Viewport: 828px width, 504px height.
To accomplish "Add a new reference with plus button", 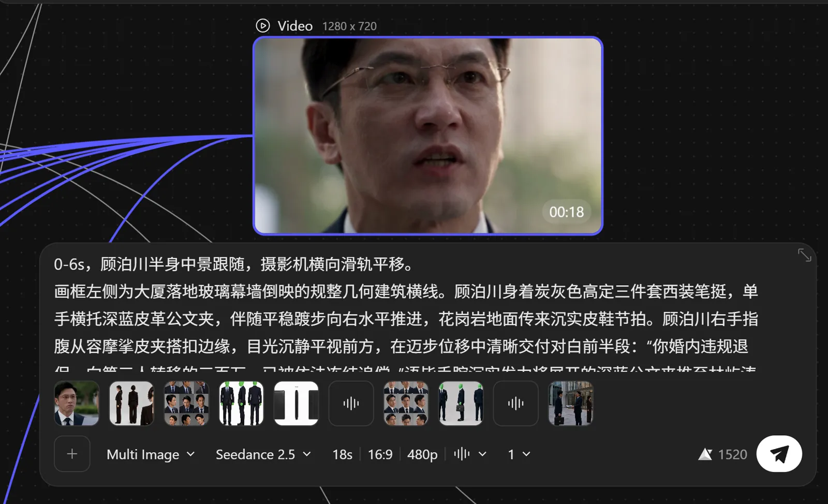I will [72, 454].
